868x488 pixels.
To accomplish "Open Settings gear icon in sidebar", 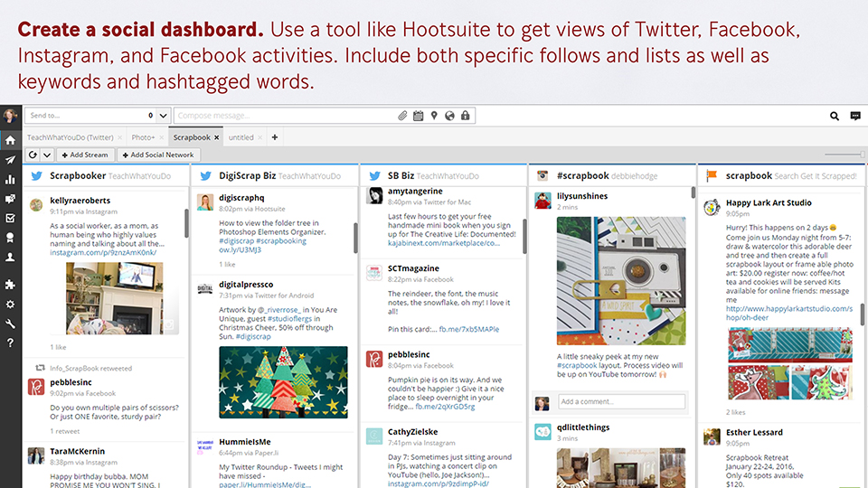I will (10, 305).
